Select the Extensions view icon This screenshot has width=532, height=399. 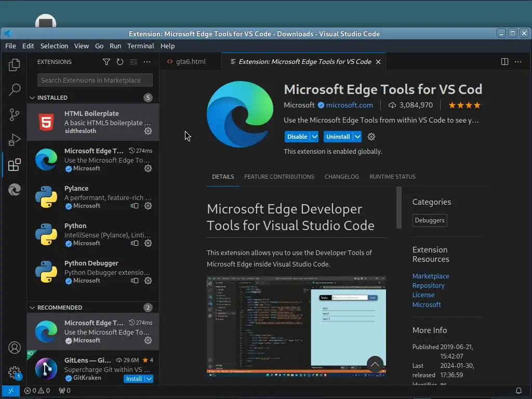[x=14, y=165]
